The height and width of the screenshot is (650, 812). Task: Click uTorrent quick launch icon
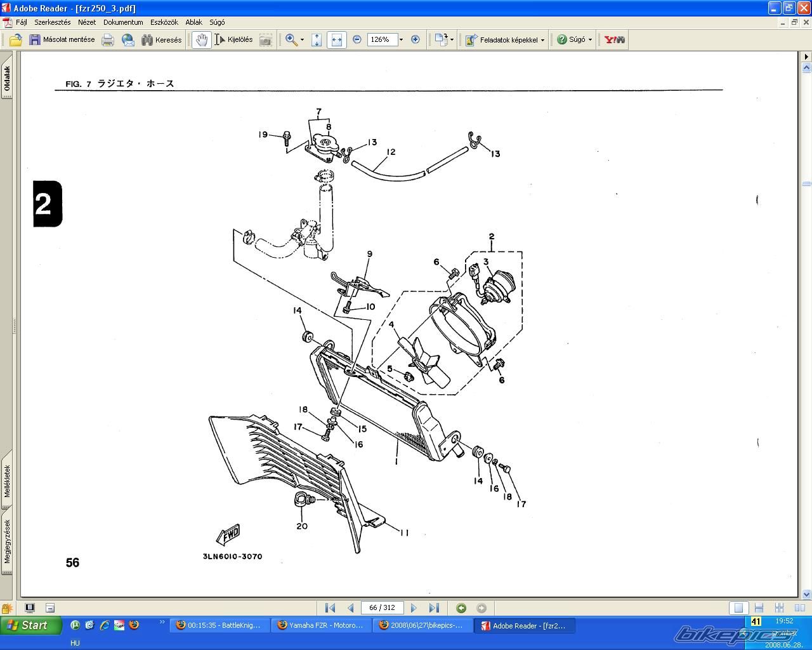pyautogui.click(x=75, y=625)
